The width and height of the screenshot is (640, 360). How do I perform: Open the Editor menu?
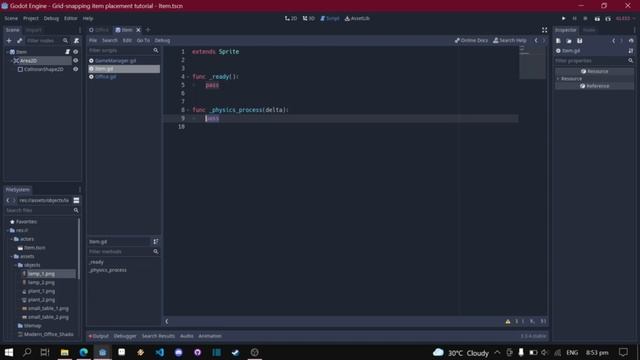[x=70, y=18]
